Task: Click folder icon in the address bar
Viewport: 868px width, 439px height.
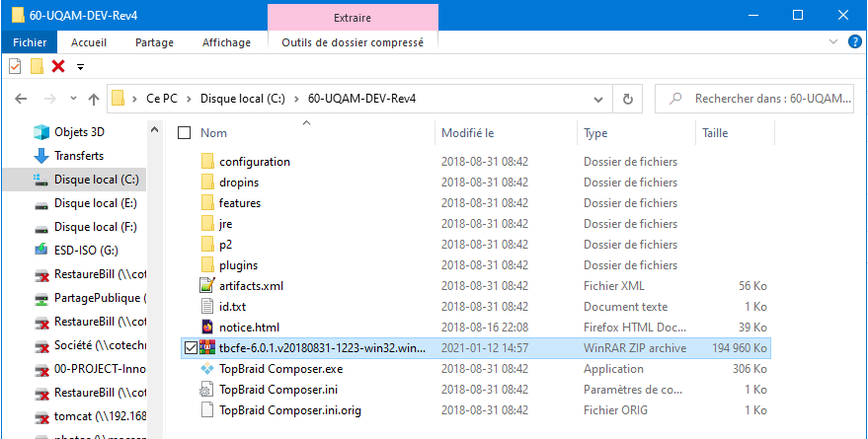Action: [x=118, y=99]
